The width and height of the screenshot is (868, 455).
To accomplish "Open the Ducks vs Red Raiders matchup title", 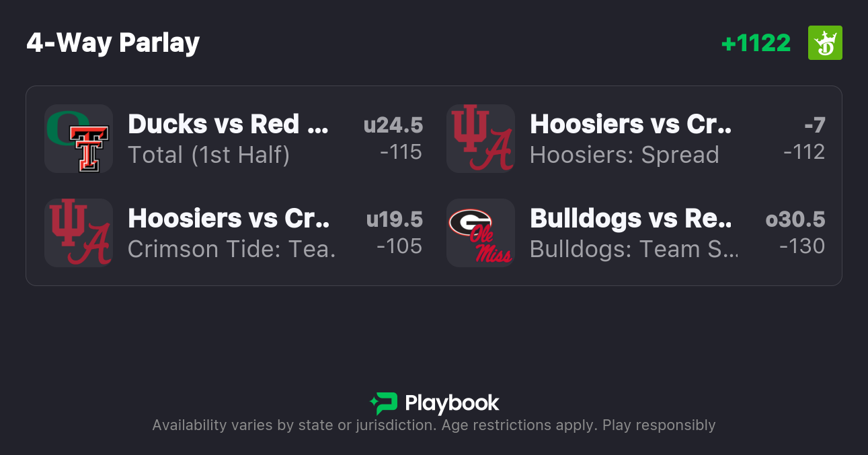I will coord(229,125).
